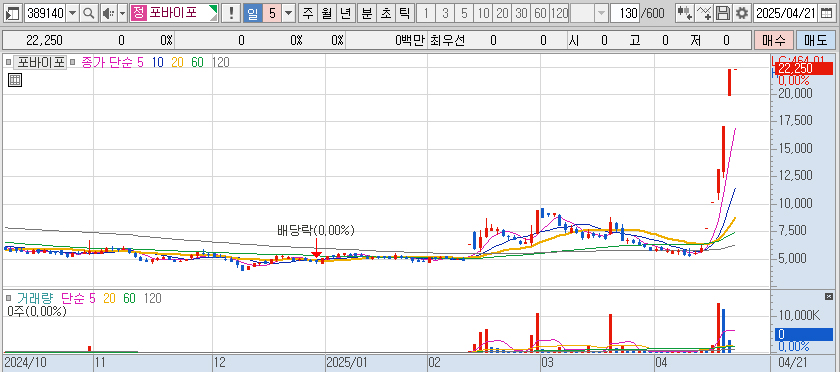The height and width of the screenshot is (372, 840).
Task: Click the stock code field 389140
Action: pos(46,13)
